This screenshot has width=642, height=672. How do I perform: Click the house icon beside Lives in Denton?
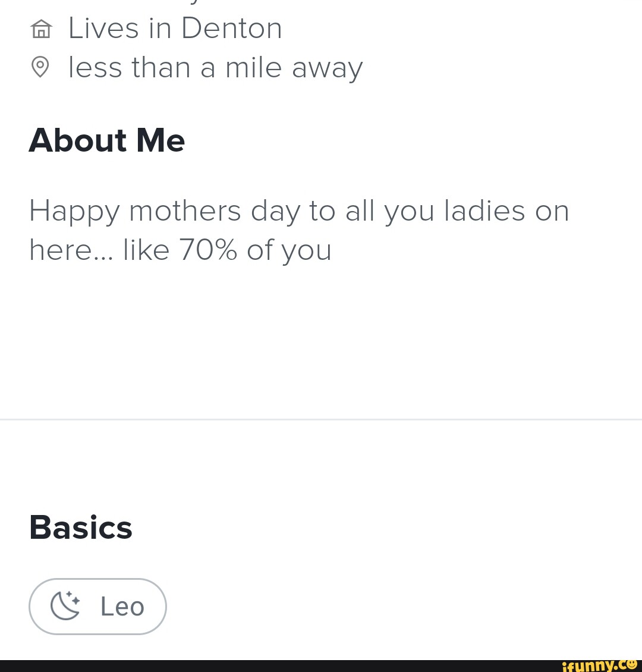pyautogui.click(x=40, y=29)
